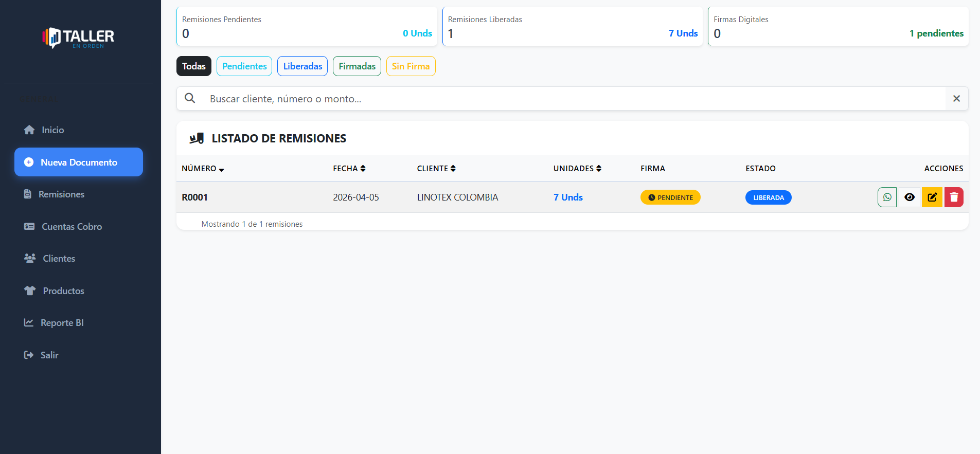
Task: Delete remission R0001 with the trash icon
Action: coord(954,197)
